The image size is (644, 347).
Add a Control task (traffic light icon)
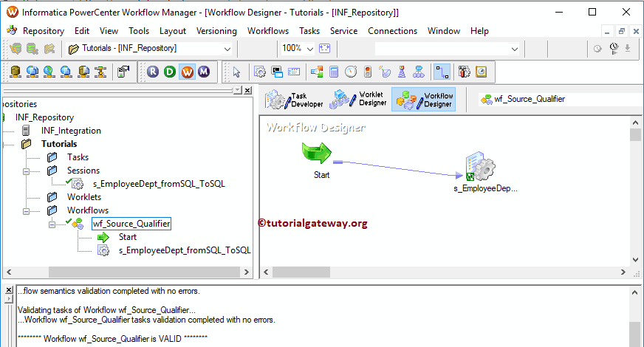[x=368, y=72]
